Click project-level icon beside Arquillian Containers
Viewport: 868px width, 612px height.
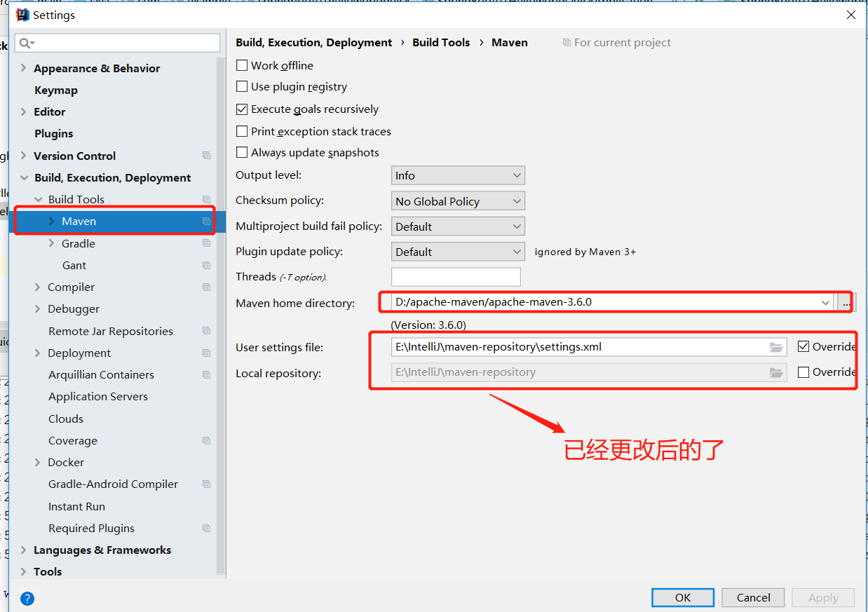coord(206,374)
